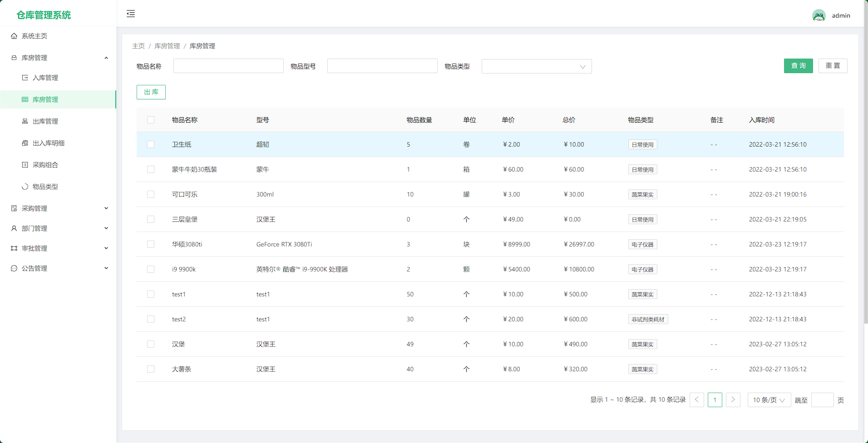868x443 pixels.
Task: Expand the 采购管理 sidebar menu
Action: [x=106, y=208]
